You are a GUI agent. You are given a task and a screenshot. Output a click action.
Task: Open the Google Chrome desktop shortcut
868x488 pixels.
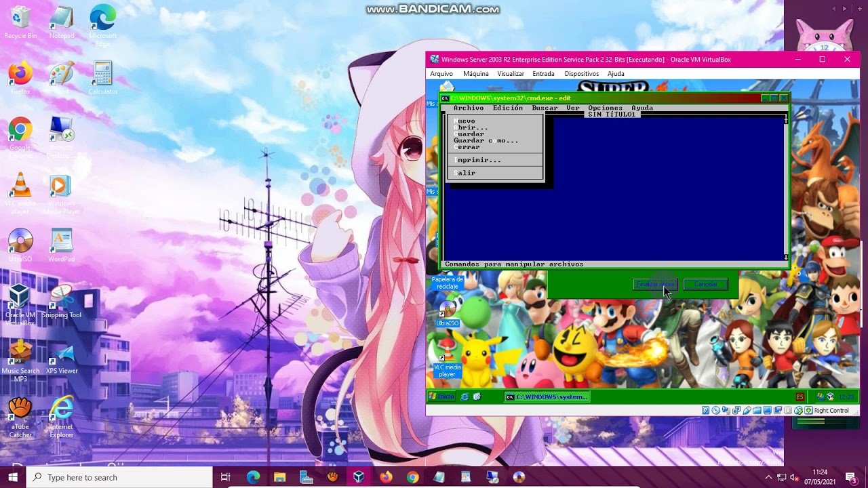point(20,138)
